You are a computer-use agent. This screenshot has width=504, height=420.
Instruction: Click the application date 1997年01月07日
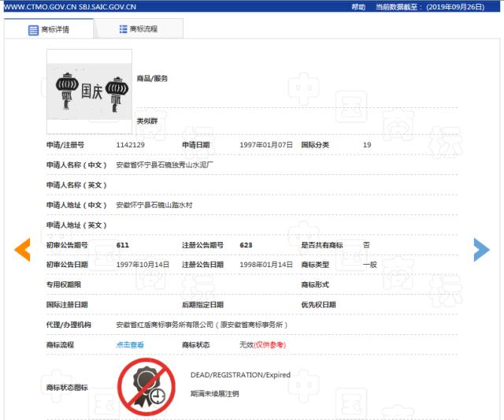point(266,145)
